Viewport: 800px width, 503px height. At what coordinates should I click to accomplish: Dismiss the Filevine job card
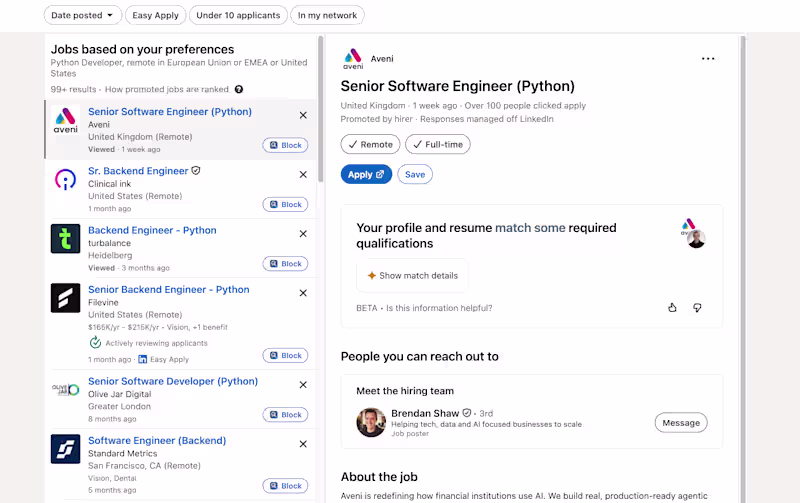click(303, 293)
